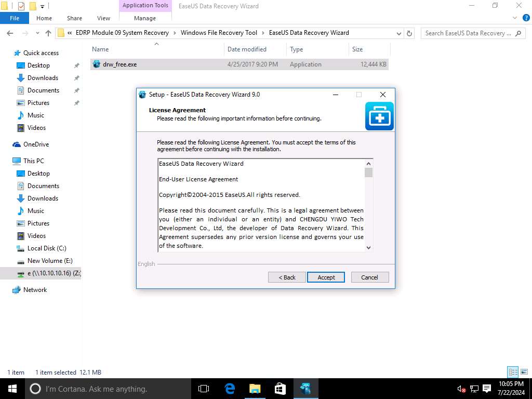Open File Explorer taskbar icon
Image resolution: width=532 pixels, height=399 pixels.
pyautogui.click(x=255, y=389)
